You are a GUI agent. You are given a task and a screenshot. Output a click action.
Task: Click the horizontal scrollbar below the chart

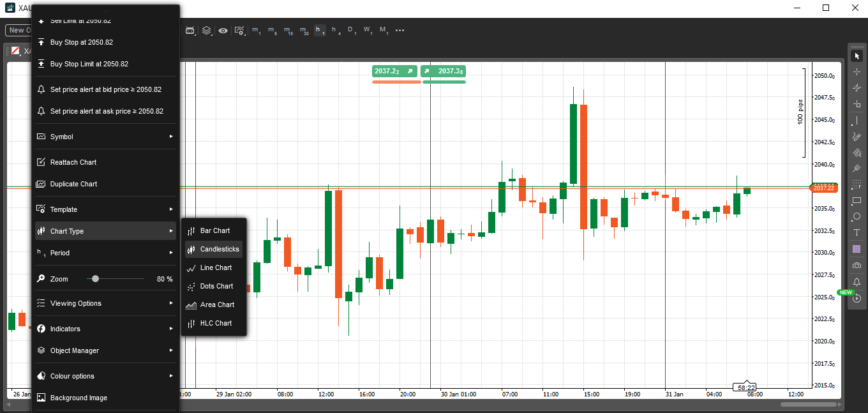(808, 404)
